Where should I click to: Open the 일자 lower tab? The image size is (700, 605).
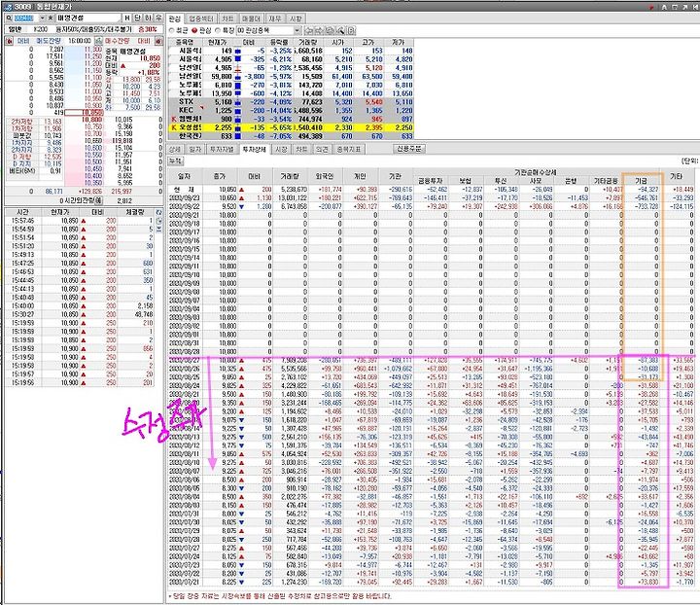point(195,149)
